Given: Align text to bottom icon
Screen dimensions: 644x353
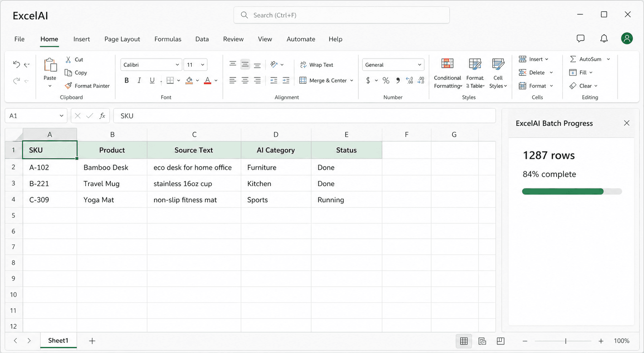Looking at the screenshot, I should click(257, 65).
